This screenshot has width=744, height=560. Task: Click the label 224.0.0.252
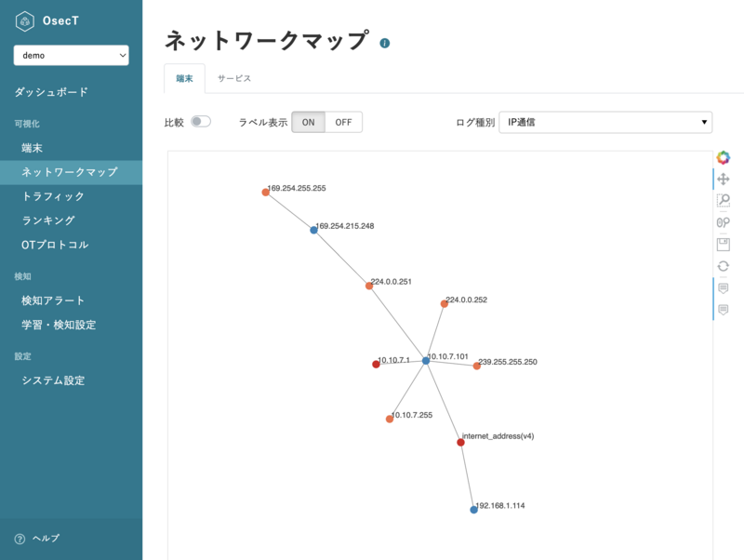(467, 300)
